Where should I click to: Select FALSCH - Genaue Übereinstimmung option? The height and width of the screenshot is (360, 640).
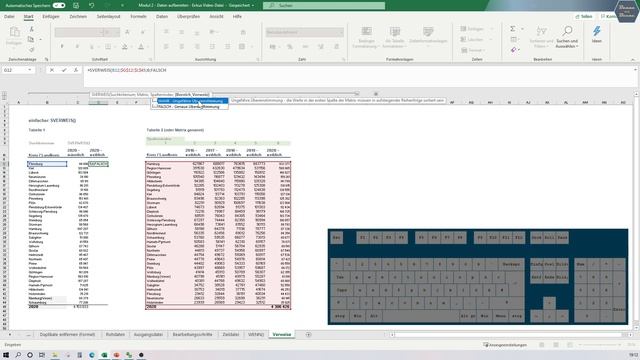(189, 107)
